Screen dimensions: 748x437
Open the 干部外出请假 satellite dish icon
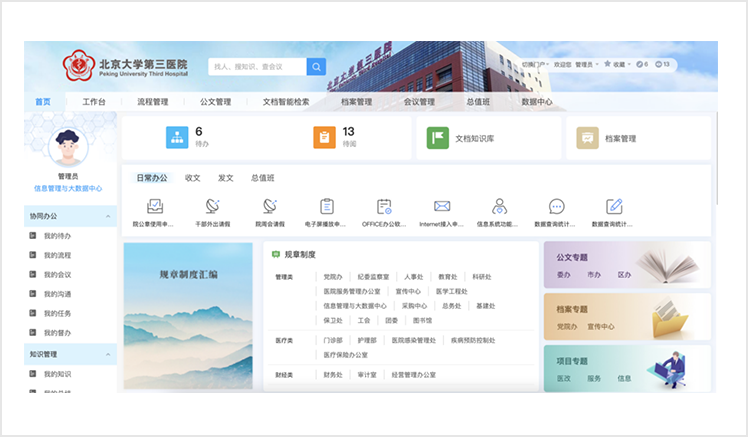point(212,206)
